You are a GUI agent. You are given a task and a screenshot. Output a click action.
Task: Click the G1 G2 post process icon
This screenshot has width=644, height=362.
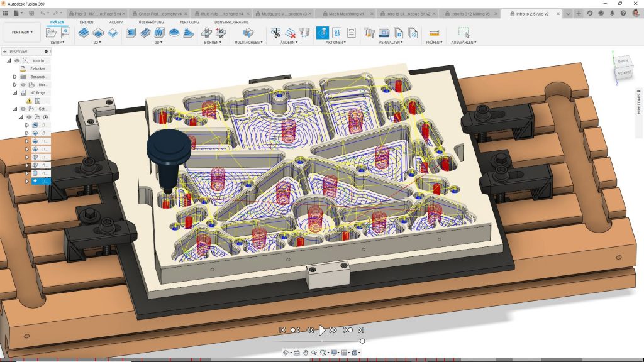pyautogui.click(x=336, y=32)
